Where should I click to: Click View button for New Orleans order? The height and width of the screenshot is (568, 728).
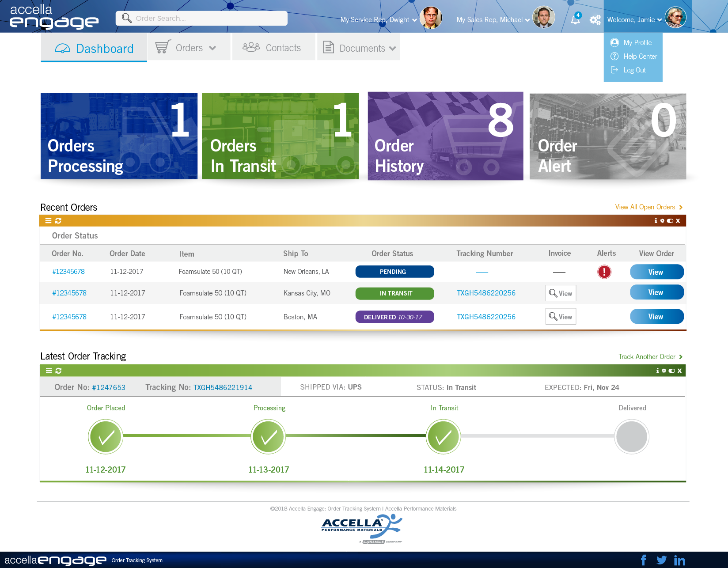click(x=657, y=272)
